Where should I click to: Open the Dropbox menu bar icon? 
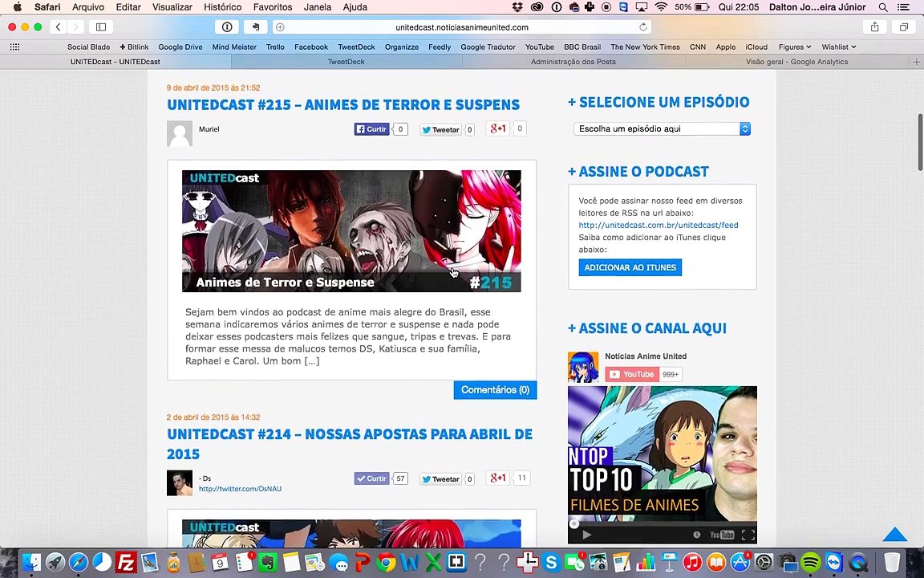(517, 7)
